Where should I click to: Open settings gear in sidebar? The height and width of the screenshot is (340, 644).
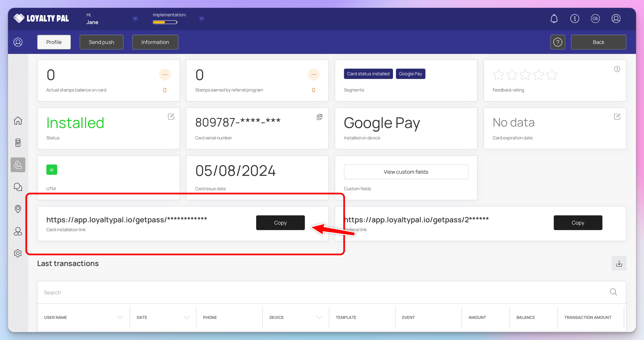coord(18,253)
